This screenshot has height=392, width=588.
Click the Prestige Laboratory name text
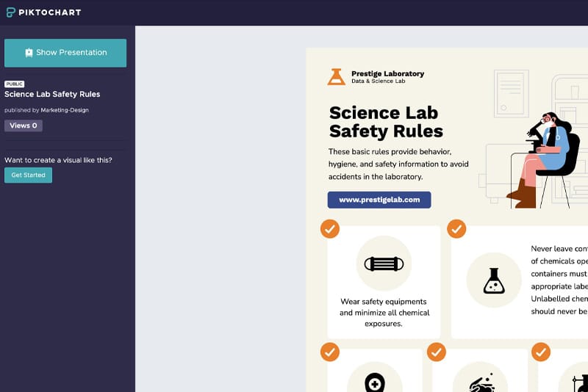(x=388, y=73)
